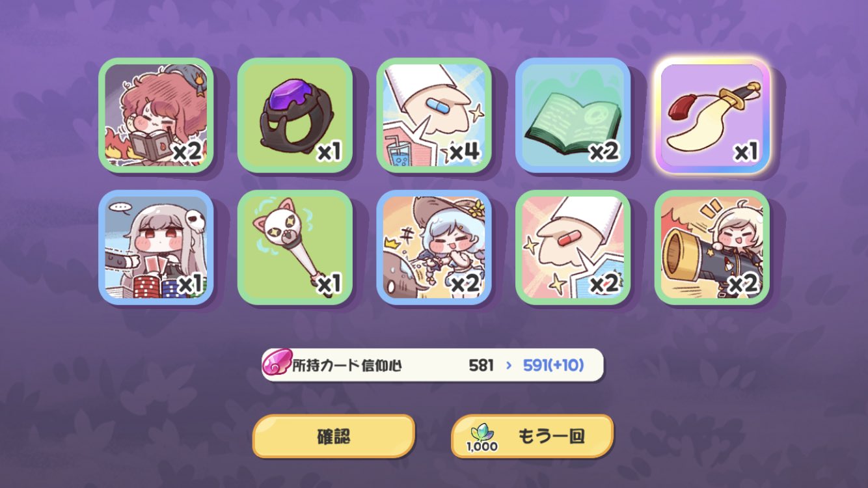Tap the x2 badge on spellbook card
868x488 pixels.
[x=604, y=152]
